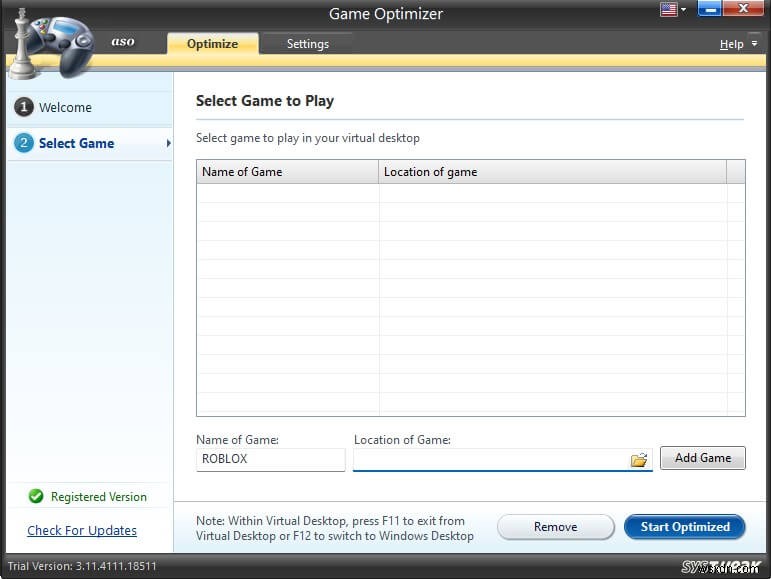This screenshot has width=771, height=579.
Task: Switch to the Settings tab
Action: pyautogui.click(x=307, y=44)
